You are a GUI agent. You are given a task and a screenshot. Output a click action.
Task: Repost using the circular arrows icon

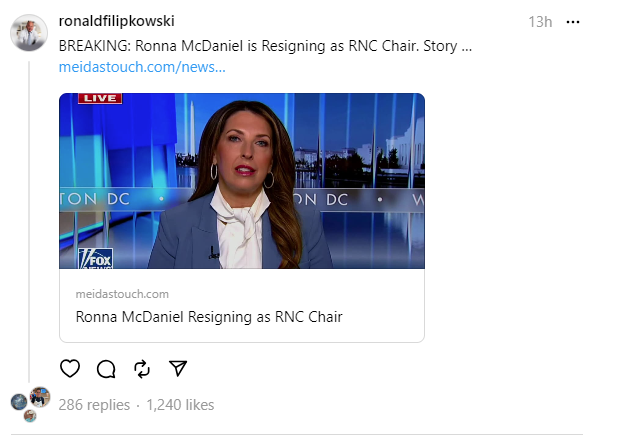tap(142, 368)
